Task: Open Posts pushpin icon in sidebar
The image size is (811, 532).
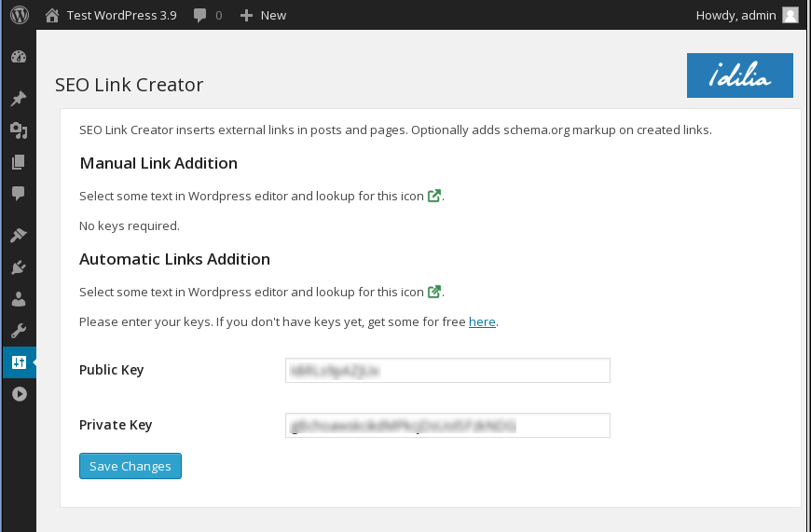Action: click(19, 98)
